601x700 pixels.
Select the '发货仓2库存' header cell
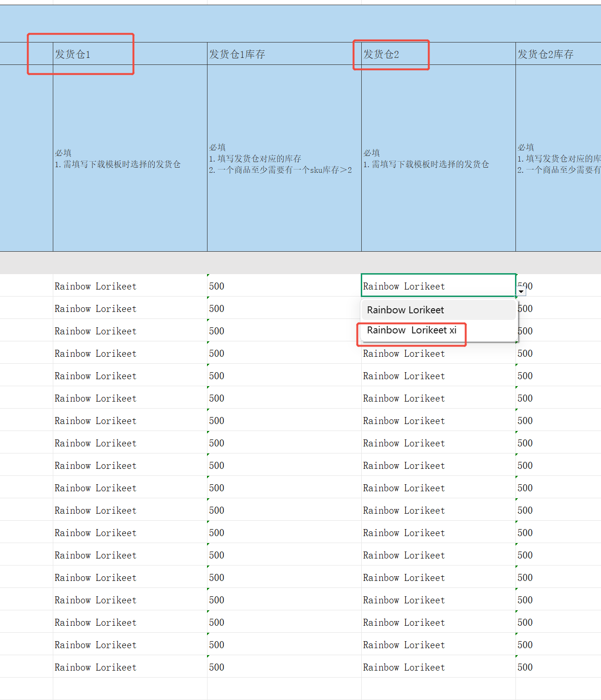point(558,54)
